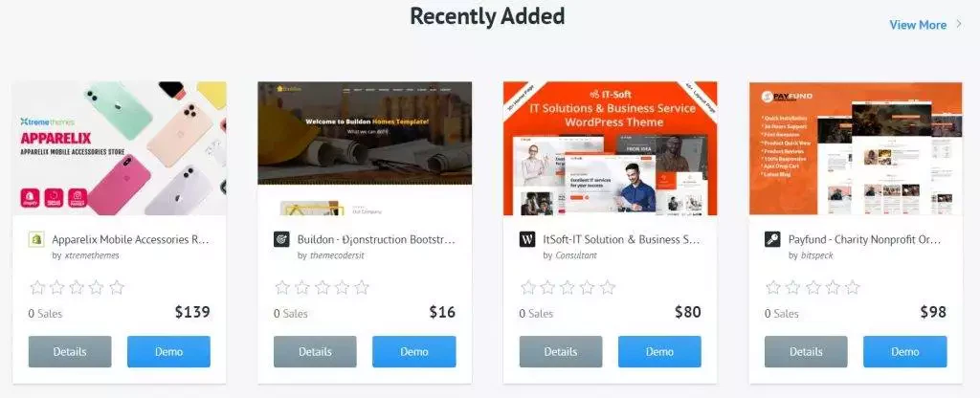The height and width of the screenshot is (398, 980).
Task: Launch the Demo for Payfund Charity theme
Action: 905,352
